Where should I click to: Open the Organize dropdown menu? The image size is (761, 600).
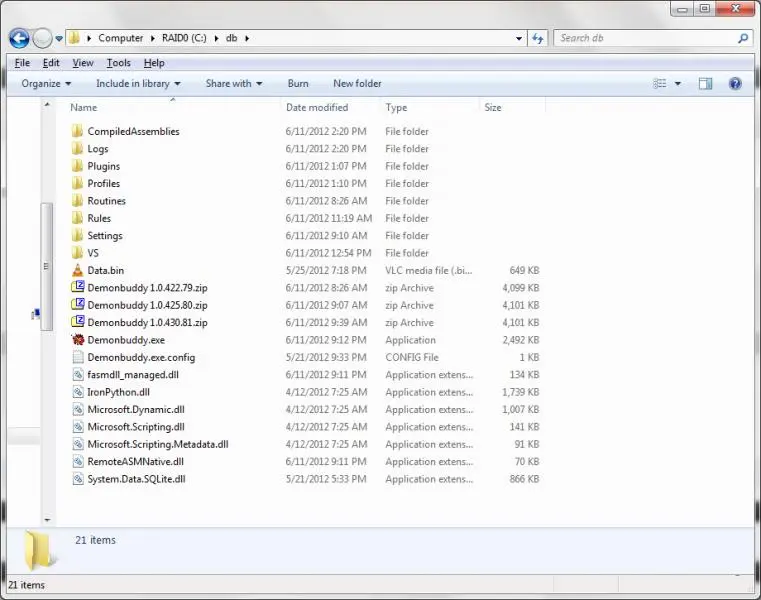coord(46,84)
